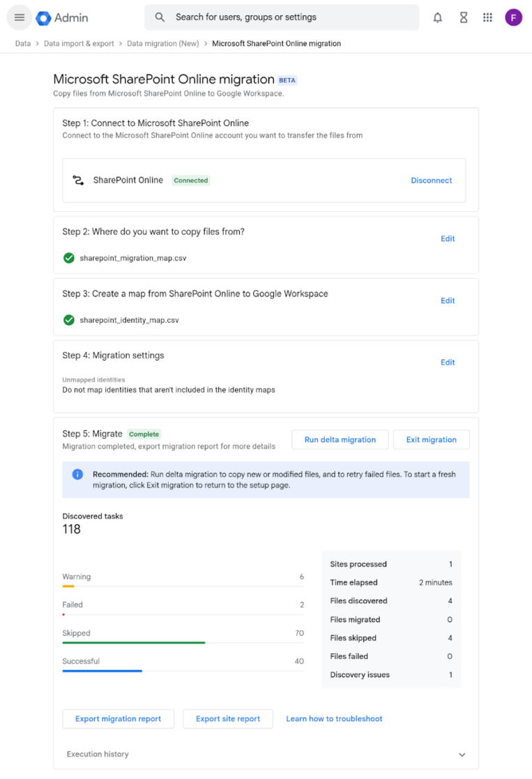Click the Files failed row
Image resolution: width=532 pixels, height=779 pixels.
click(391, 656)
